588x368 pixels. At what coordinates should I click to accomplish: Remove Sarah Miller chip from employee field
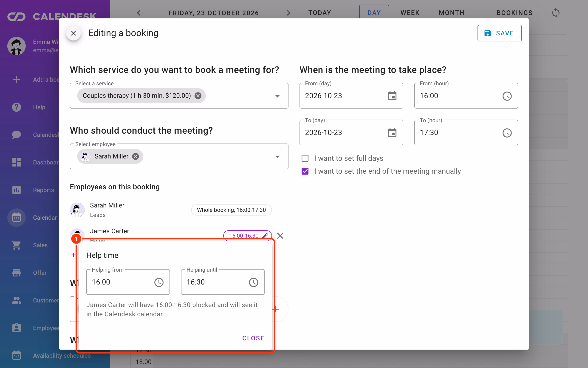pos(136,156)
